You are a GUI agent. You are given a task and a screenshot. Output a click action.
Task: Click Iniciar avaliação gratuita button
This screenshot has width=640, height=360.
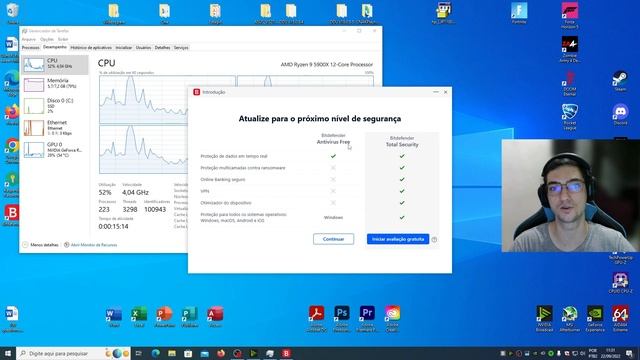pos(398,239)
